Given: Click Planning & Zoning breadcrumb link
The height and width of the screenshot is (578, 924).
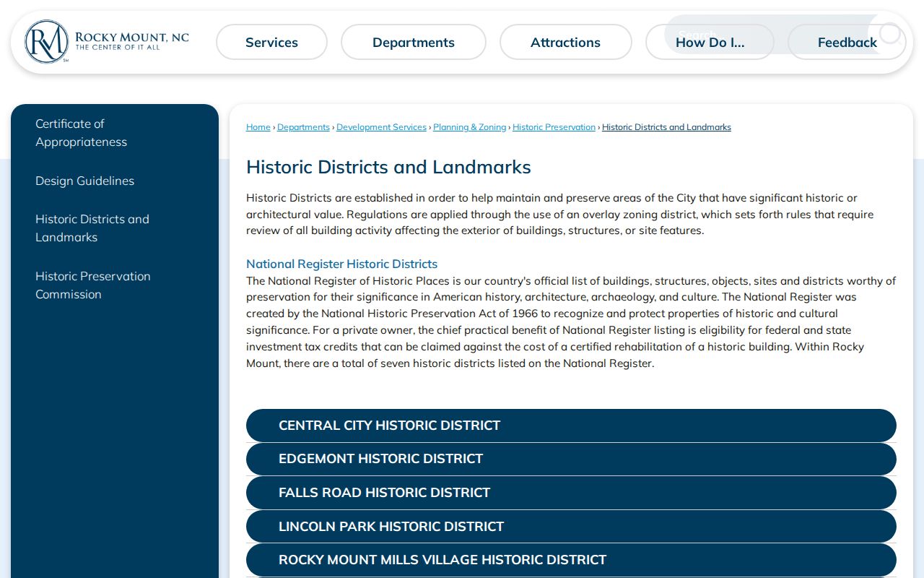Looking at the screenshot, I should pyautogui.click(x=469, y=127).
